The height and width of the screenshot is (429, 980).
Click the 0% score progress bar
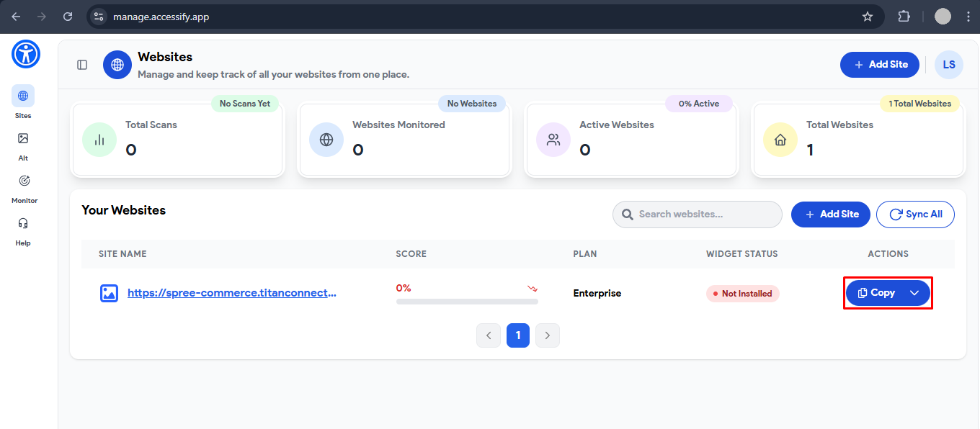[x=467, y=301]
